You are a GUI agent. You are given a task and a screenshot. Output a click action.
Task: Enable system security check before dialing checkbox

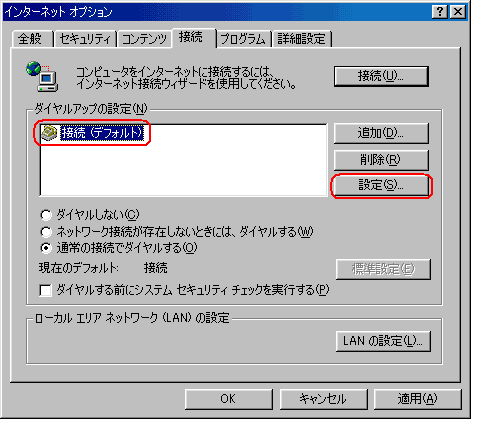[x=45, y=290]
